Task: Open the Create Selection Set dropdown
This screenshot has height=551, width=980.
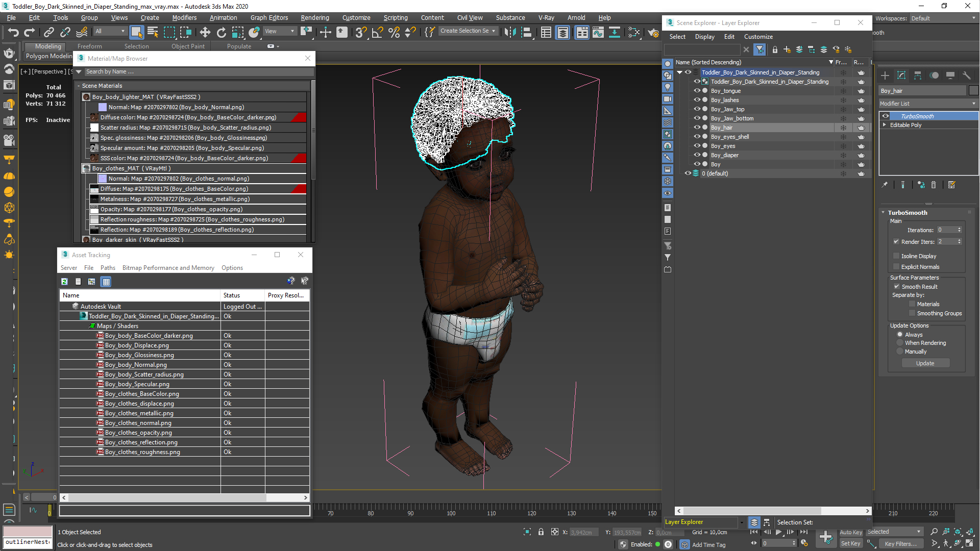Action: tap(468, 31)
